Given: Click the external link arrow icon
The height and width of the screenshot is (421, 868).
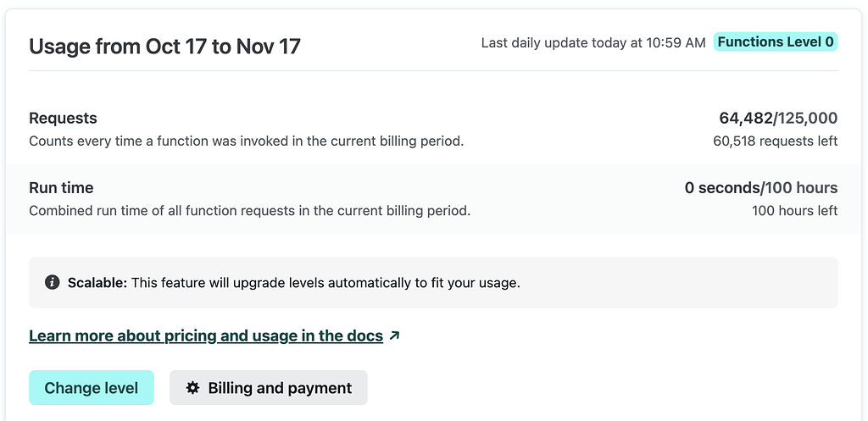Looking at the screenshot, I should coord(393,335).
